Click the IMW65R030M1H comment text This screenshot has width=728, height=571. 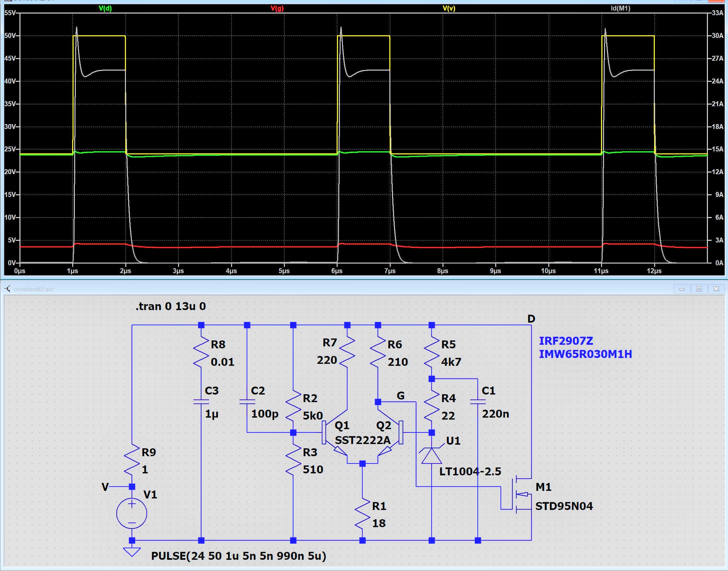point(585,354)
